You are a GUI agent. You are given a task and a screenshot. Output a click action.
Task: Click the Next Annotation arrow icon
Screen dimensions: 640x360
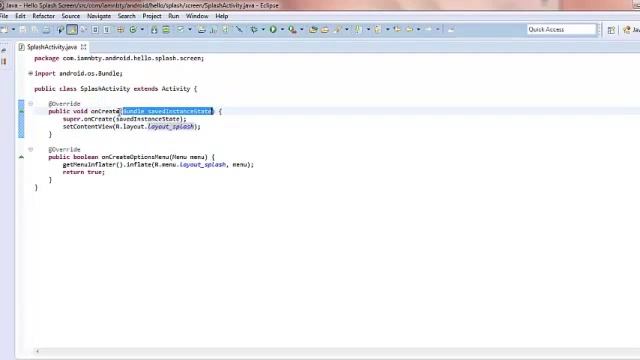pyautogui.click(x=358, y=29)
